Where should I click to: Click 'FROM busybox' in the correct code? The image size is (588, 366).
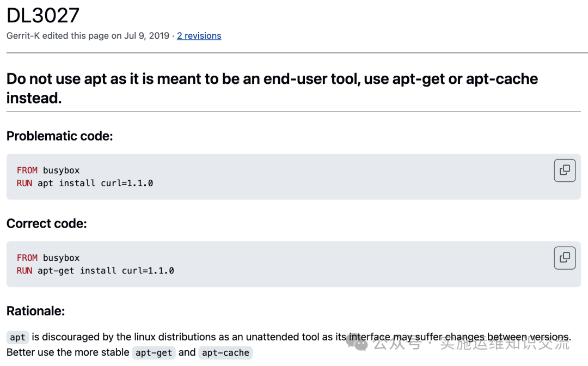48,258
